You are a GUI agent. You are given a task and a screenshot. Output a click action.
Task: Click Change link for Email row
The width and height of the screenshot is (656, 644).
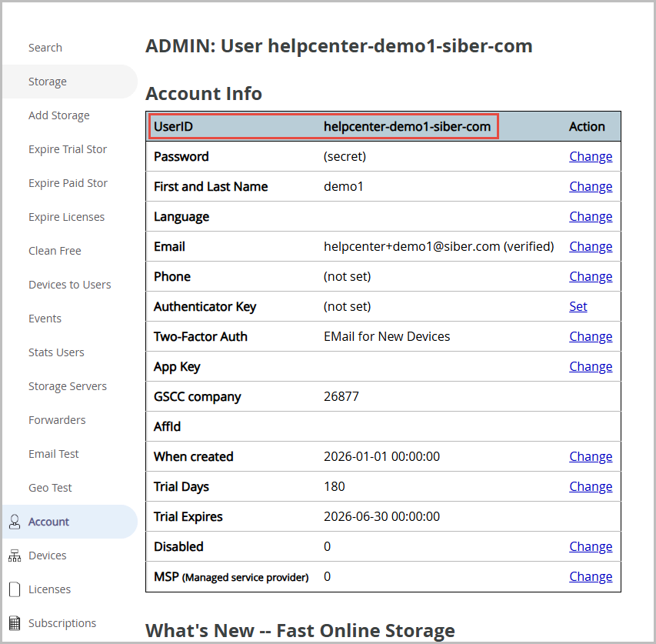pyautogui.click(x=591, y=246)
